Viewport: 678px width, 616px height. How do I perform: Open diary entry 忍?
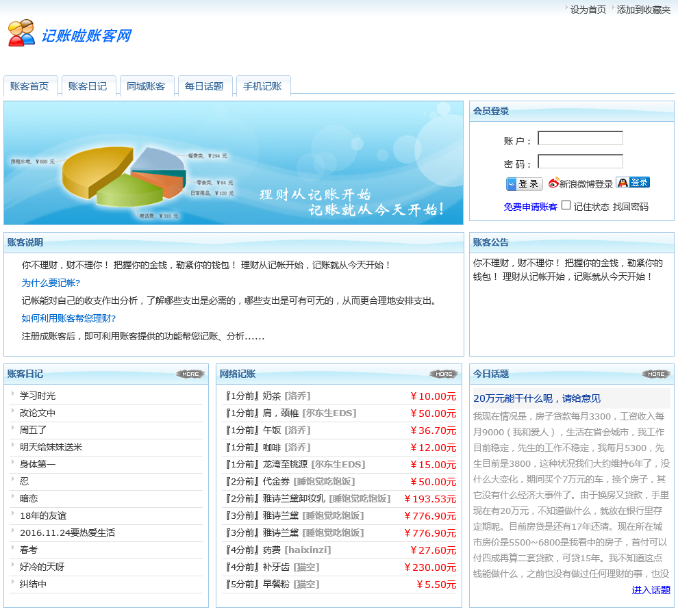pos(24,481)
